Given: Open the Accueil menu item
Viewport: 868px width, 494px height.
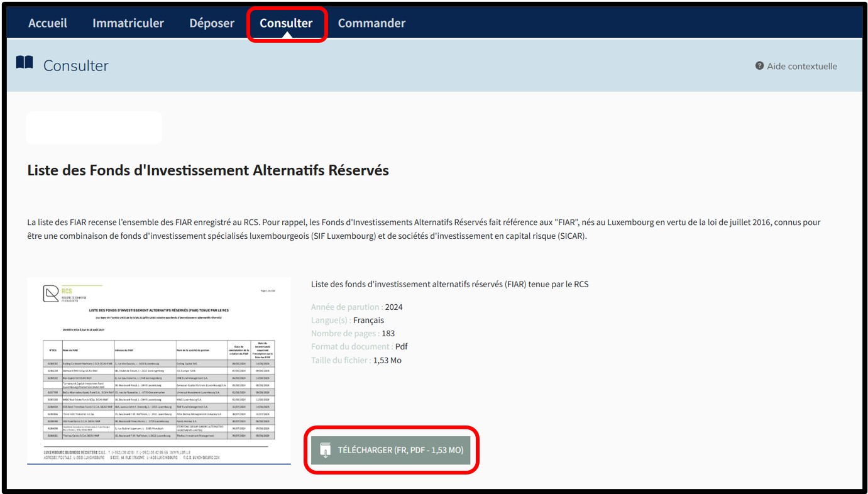Looking at the screenshot, I should click(x=48, y=23).
